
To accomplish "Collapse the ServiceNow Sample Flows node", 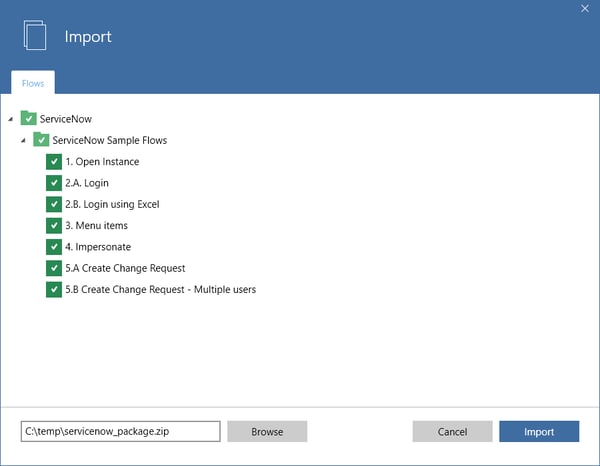I will 23,140.
